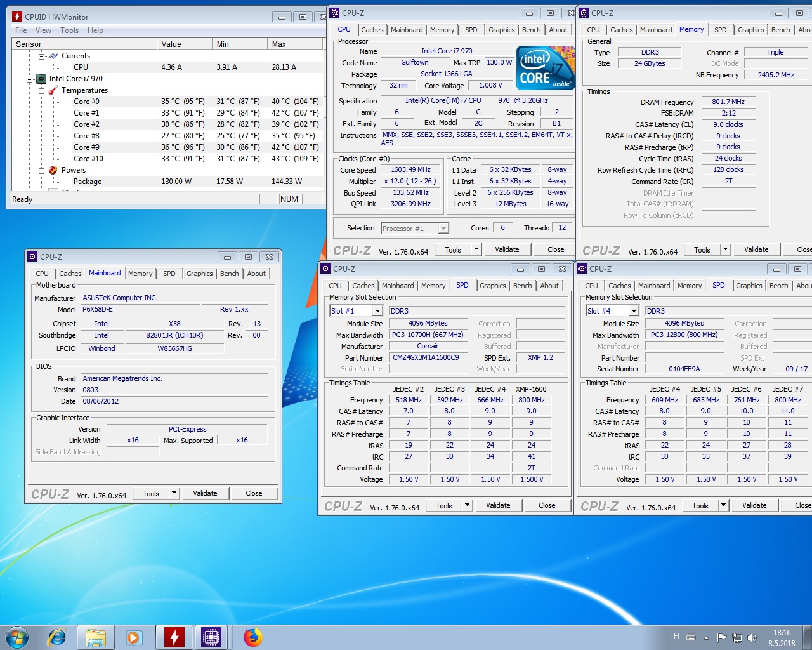Switch to the CPU-Z chip taskbar icon
Viewport: 812px width, 650px height.
click(x=211, y=637)
